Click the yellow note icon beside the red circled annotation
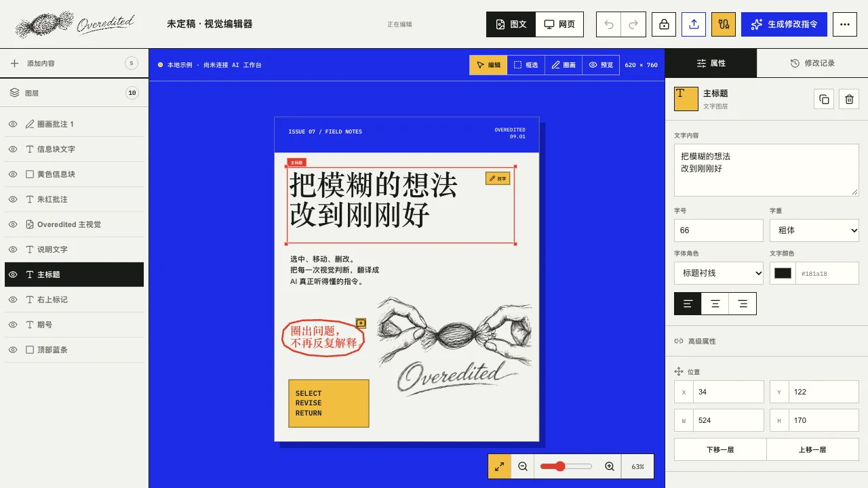The image size is (868, 488). (x=361, y=323)
